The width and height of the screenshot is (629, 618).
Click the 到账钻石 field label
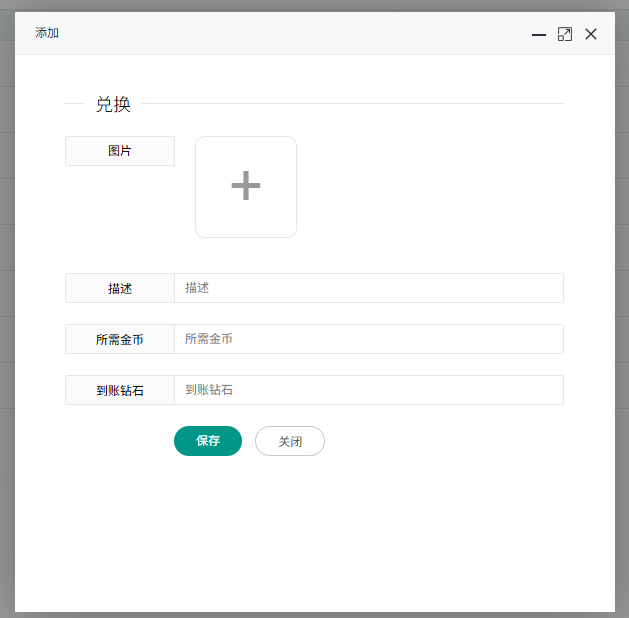tap(120, 390)
